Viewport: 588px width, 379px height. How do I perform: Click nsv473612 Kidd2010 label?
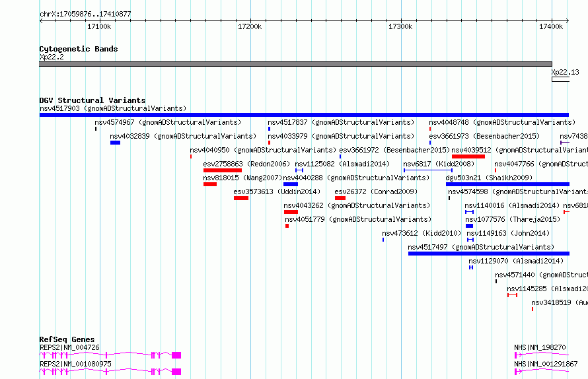coord(422,233)
